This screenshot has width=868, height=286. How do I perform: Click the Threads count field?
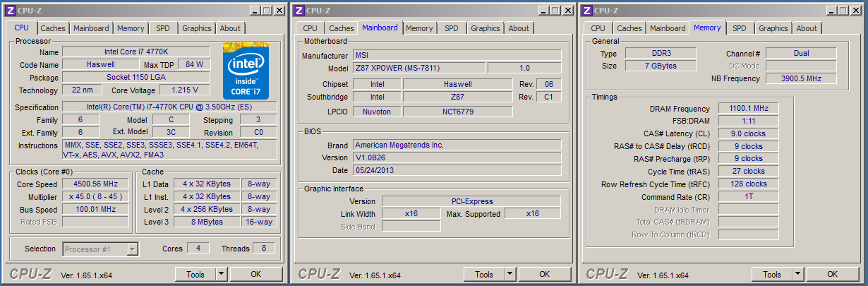[263, 249]
